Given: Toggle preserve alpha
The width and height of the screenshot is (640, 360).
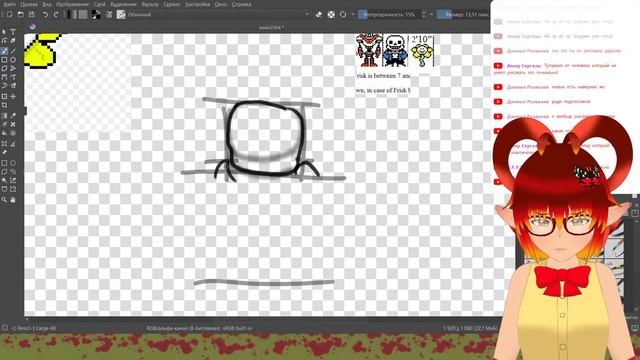Looking at the screenshot, I should pyautogui.click(x=331, y=14).
